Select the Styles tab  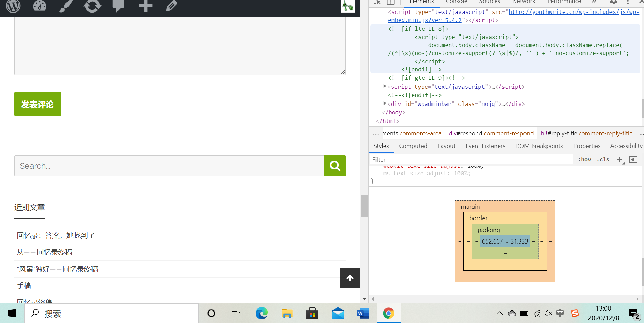[381, 146]
